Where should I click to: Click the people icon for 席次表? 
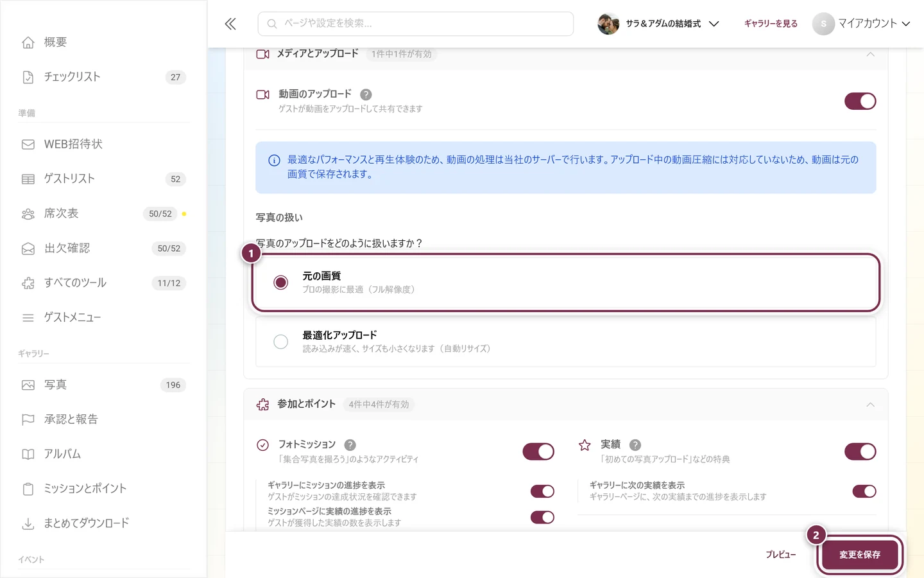tap(28, 214)
